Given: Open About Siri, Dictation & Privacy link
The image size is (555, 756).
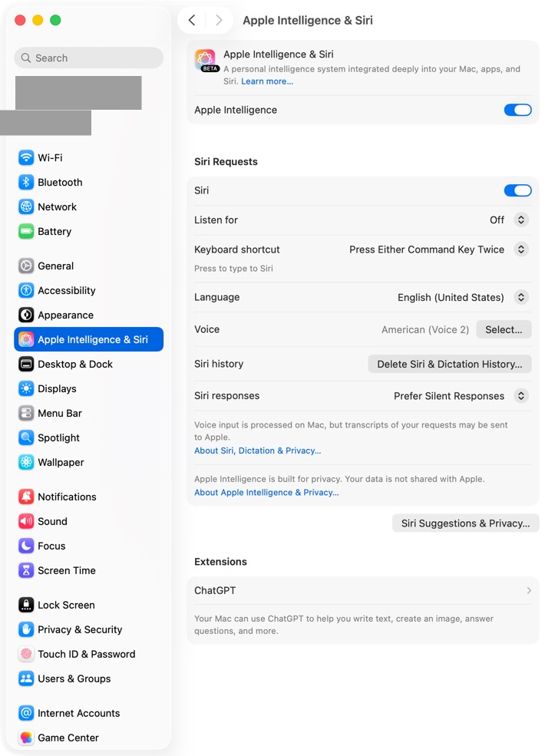Looking at the screenshot, I should tap(257, 451).
